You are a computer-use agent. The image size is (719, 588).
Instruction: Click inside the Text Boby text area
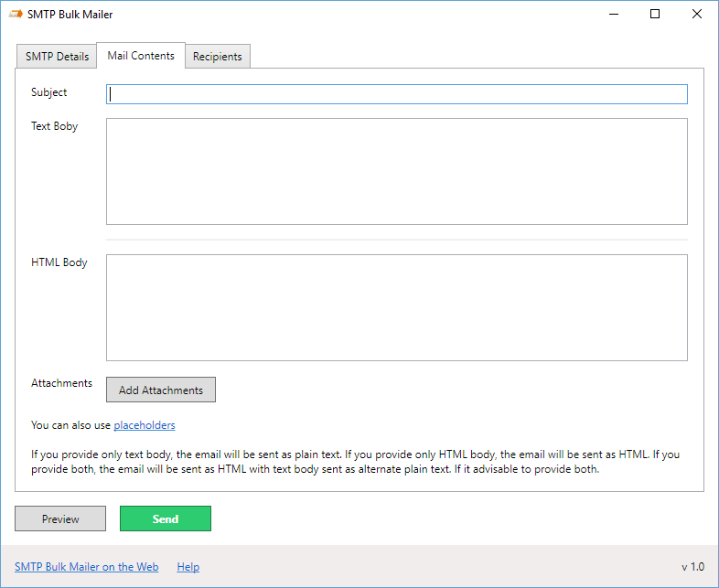[x=397, y=171]
